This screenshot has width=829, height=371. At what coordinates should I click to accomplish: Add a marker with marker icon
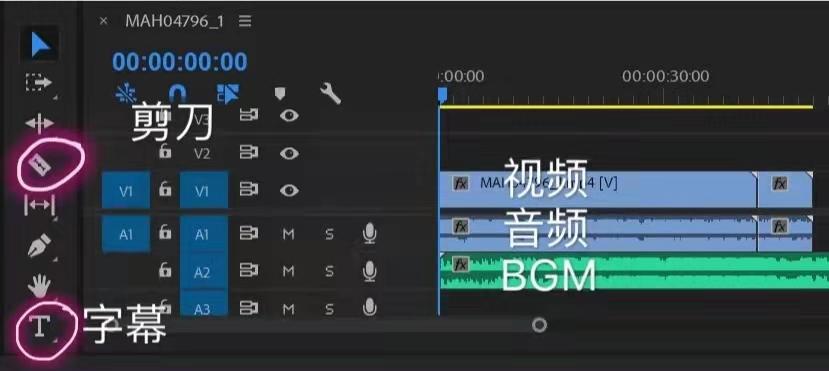point(280,94)
